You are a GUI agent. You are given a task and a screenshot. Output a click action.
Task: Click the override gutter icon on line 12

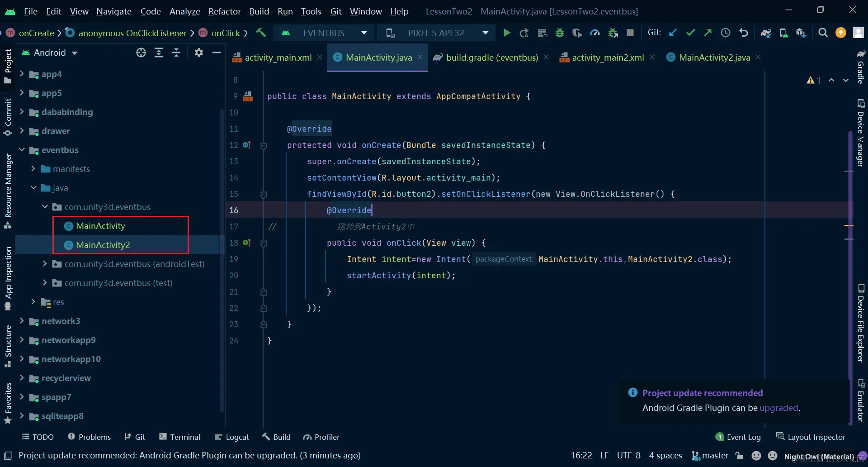point(247,145)
